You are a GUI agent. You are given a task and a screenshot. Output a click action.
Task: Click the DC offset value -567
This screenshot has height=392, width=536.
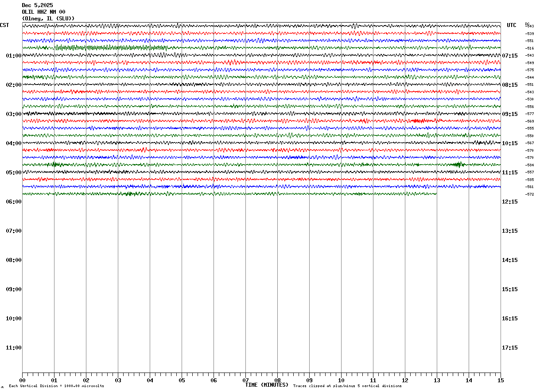click(529, 143)
